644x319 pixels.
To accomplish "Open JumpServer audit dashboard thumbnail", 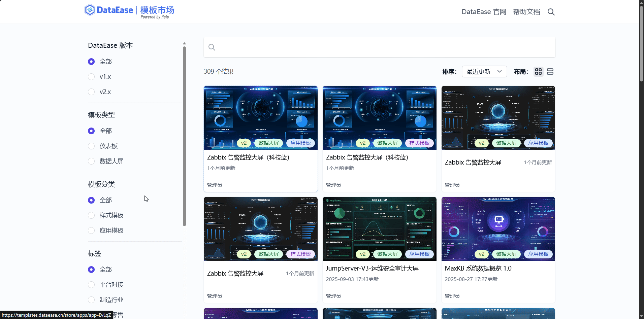I will (x=380, y=229).
